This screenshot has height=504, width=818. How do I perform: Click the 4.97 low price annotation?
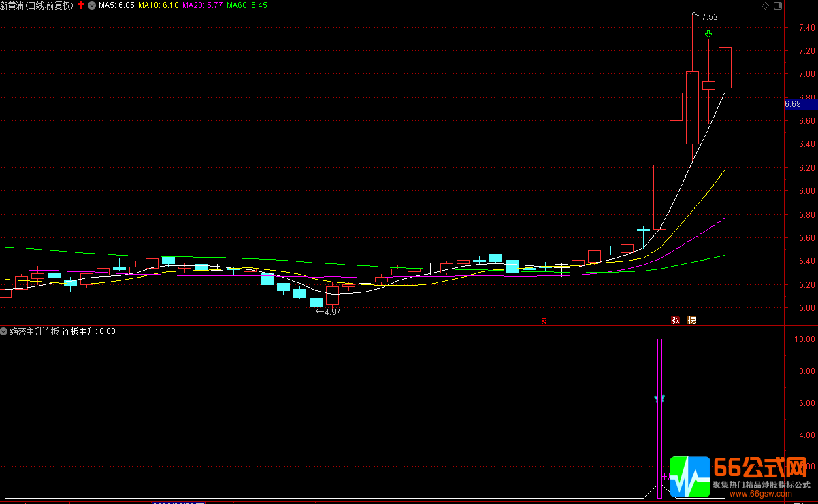332,312
